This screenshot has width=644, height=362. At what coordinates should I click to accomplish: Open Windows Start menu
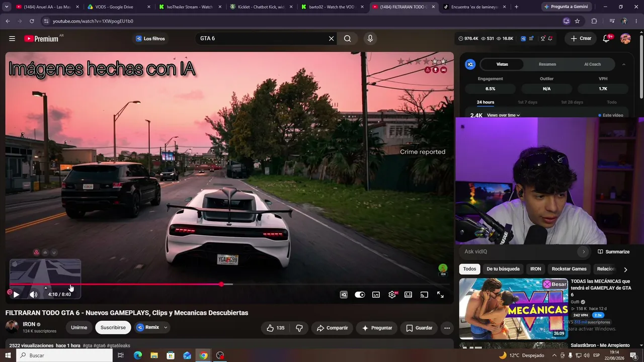coord(8,355)
